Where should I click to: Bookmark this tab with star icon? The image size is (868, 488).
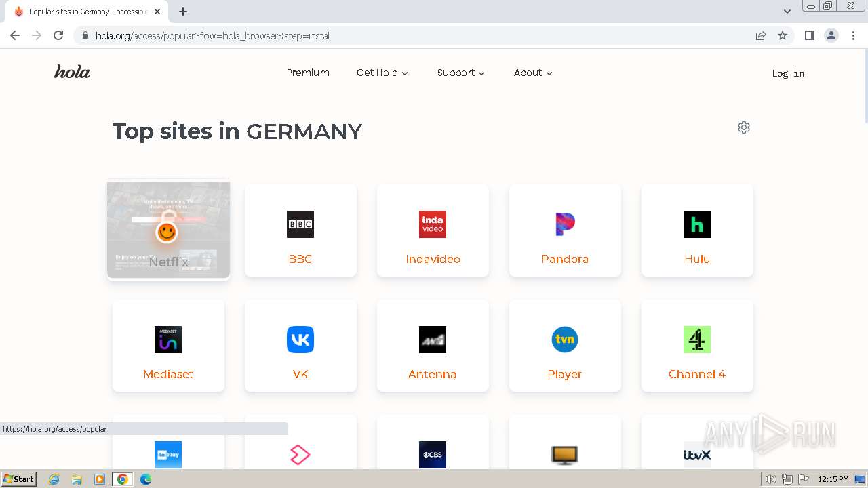coord(783,35)
